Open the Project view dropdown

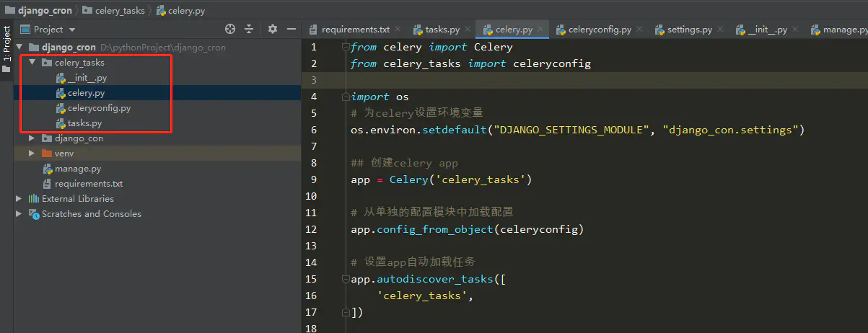coord(48,30)
